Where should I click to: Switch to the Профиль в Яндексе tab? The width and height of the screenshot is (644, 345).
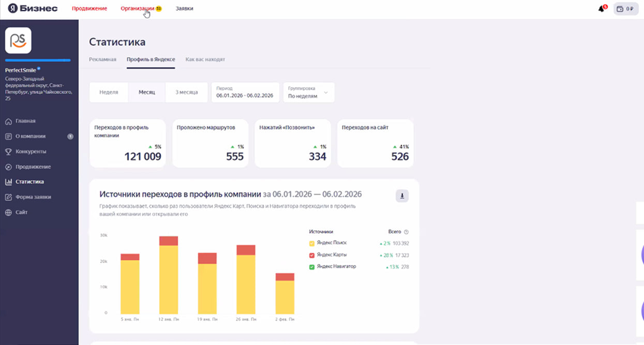coord(151,59)
